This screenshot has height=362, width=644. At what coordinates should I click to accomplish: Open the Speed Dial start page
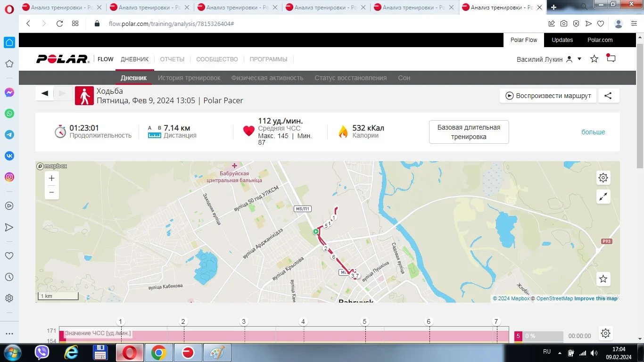pyautogui.click(x=75, y=24)
